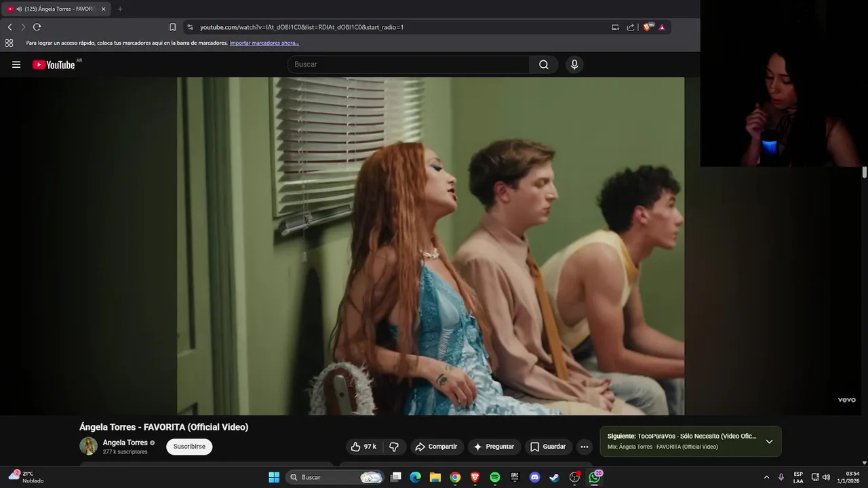Expand the Siguiente mix playlist panel
The height and width of the screenshot is (488, 868).
tap(769, 441)
